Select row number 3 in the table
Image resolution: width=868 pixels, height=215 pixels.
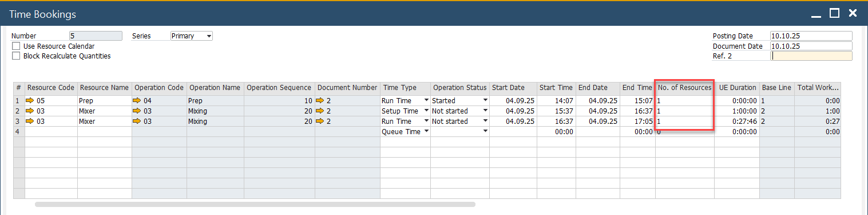click(19, 121)
